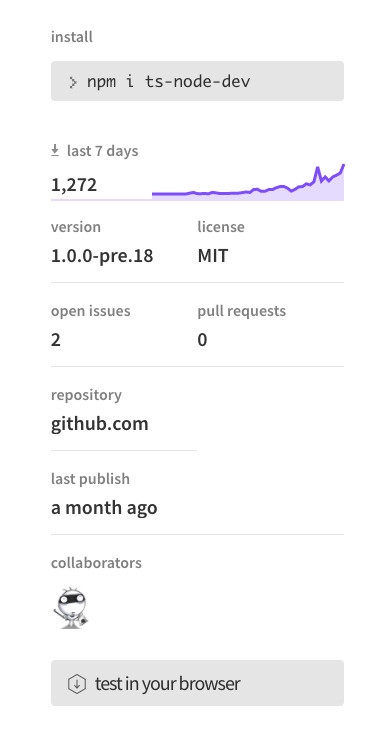Open the pull requests count 0
The height and width of the screenshot is (740, 391).
pyautogui.click(x=202, y=340)
